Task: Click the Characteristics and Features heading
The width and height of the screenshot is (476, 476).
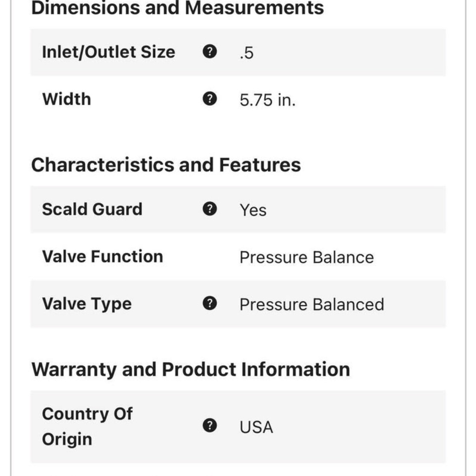Action: click(x=166, y=165)
